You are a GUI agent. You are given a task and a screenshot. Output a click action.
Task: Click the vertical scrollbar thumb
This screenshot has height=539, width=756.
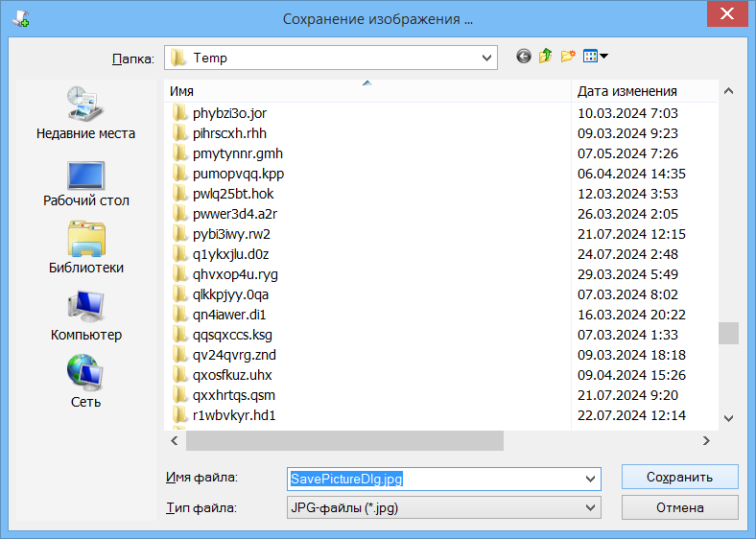[728, 333]
